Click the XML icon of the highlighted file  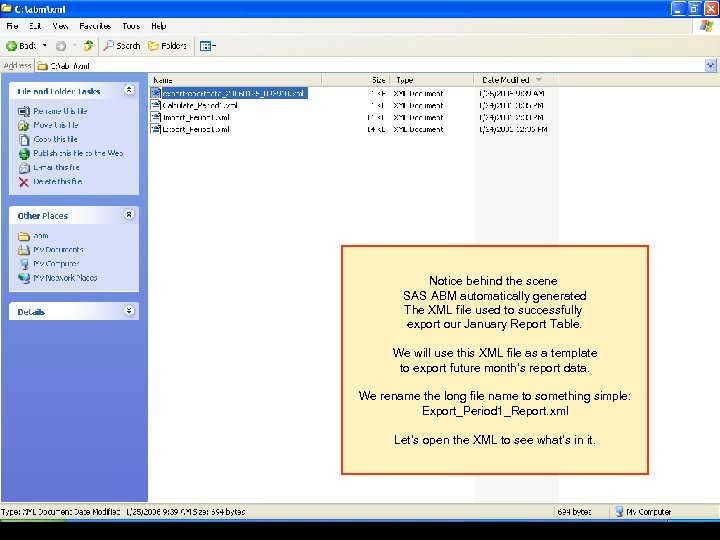tap(156, 93)
